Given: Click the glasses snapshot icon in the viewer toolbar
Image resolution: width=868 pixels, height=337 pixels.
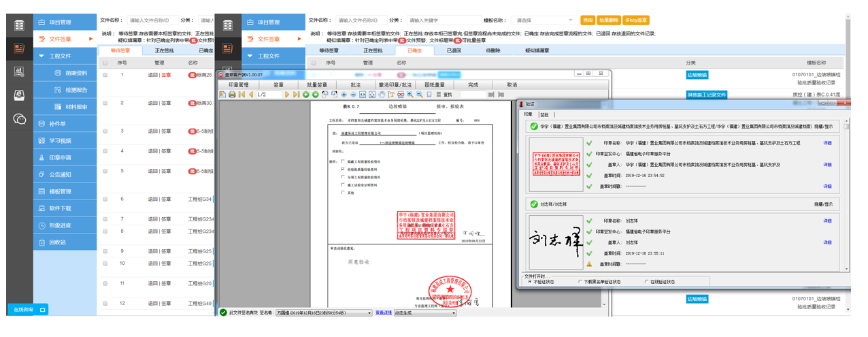Looking at the screenshot, I should tap(401, 95).
